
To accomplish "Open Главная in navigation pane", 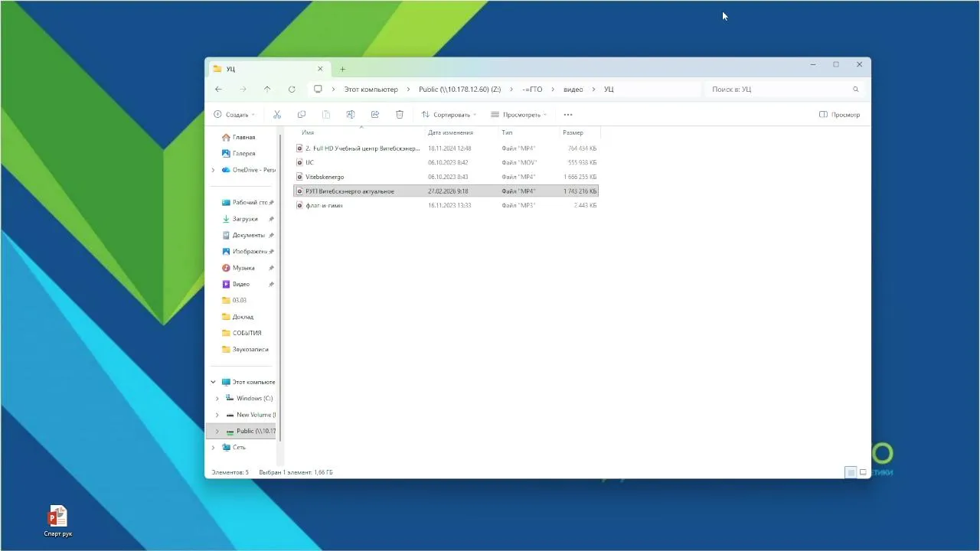I will [238, 138].
